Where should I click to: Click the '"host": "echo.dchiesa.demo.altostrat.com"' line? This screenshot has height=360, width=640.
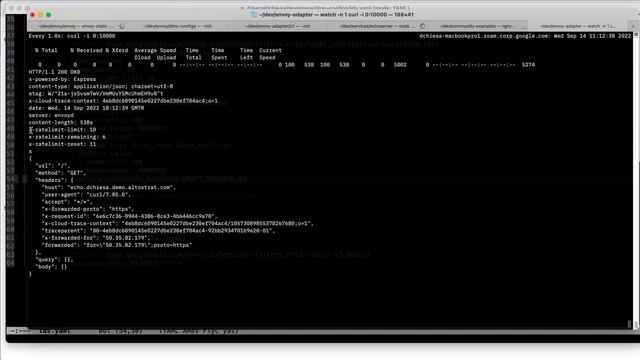pyautogui.click(x=109, y=187)
